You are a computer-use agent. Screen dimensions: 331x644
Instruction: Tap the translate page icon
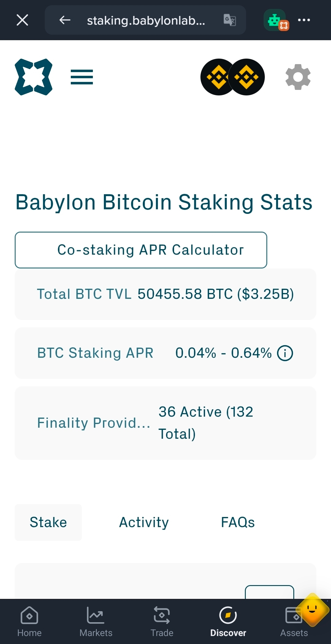[x=230, y=20]
